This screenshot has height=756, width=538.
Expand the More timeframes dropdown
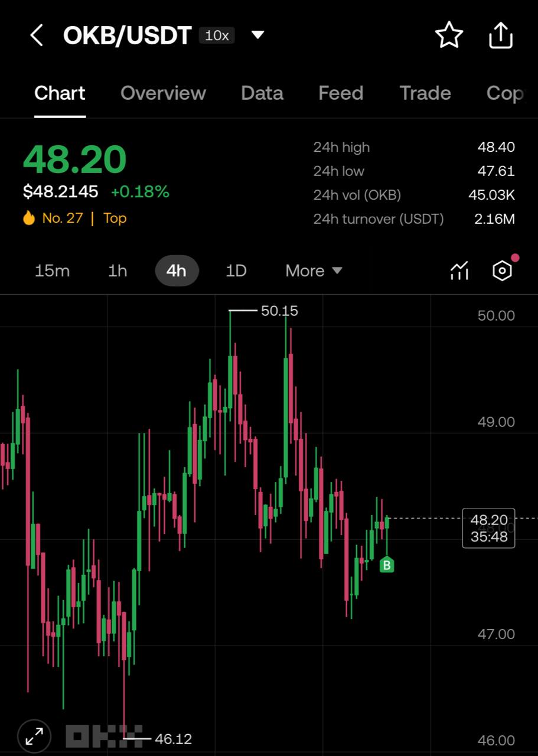pos(314,271)
